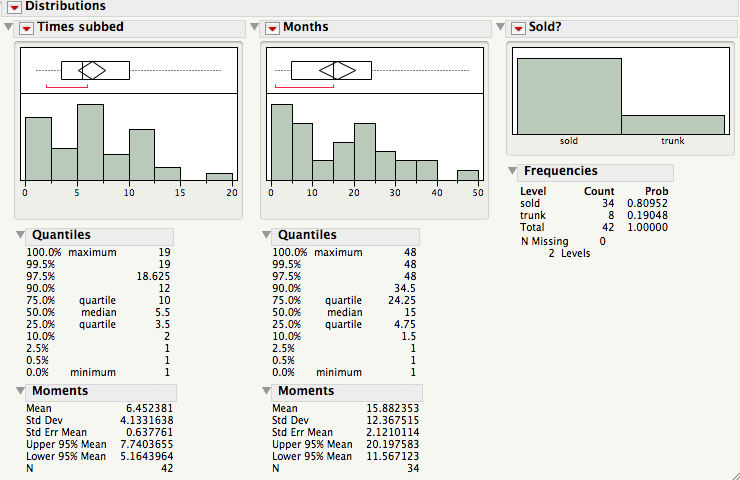740x480 pixels.
Task: Collapse Times subbed report using its gray triangle
Action: click(x=9, y=28)
